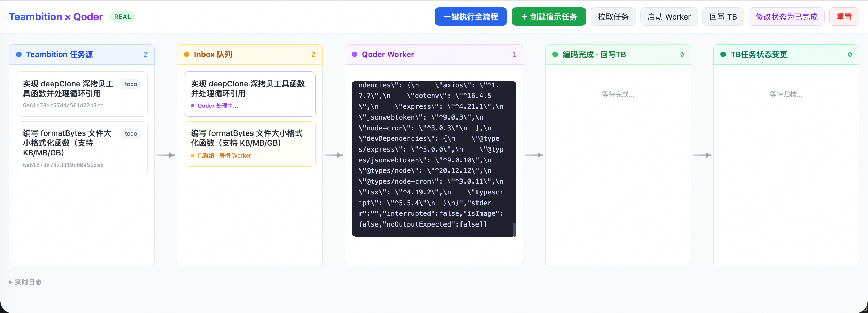Viewport: 868px width, 313px height.
Task: Start the worker via 启动 Worker
Action: (x=669, y=17)
